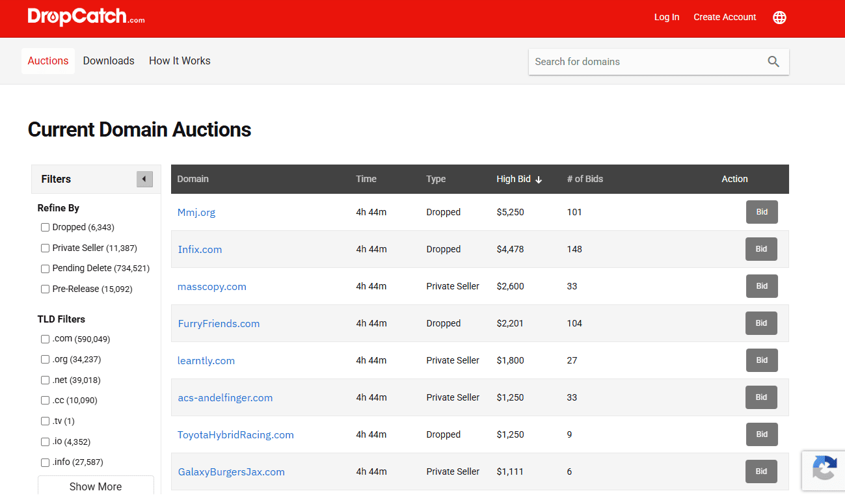
Task: Open the How It Works page
Action: 180,60
